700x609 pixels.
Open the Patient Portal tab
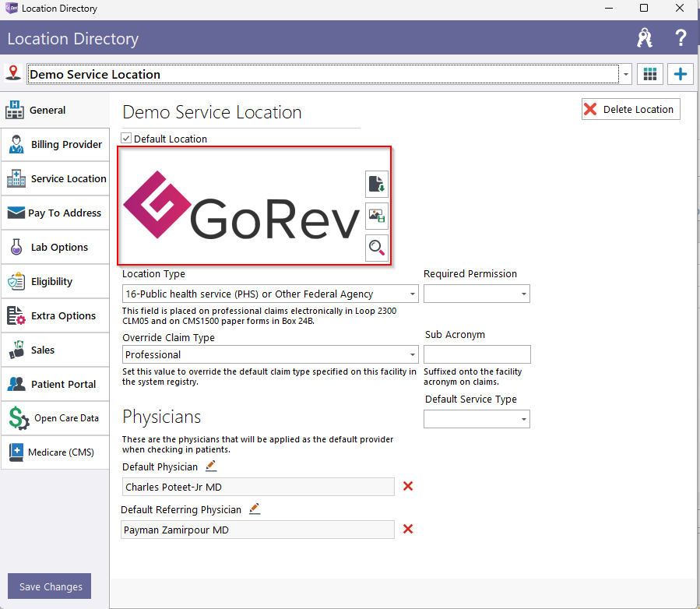pos(55,385)
